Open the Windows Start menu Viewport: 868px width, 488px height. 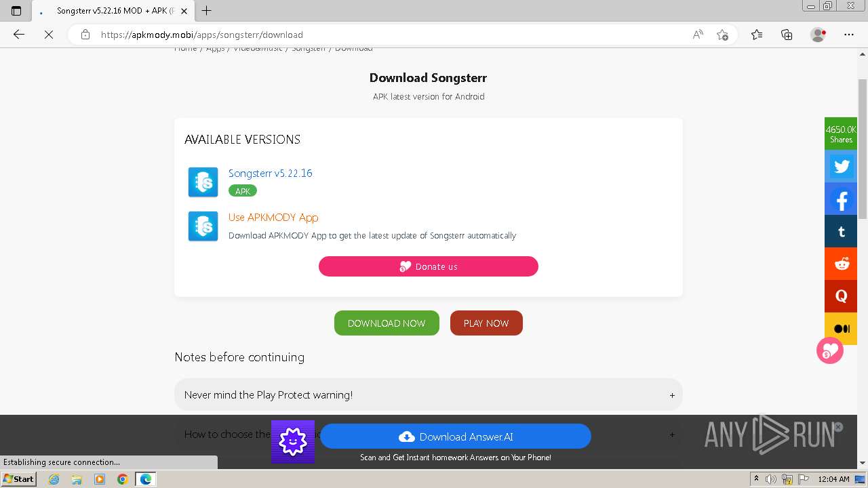(x=18, y=479)
